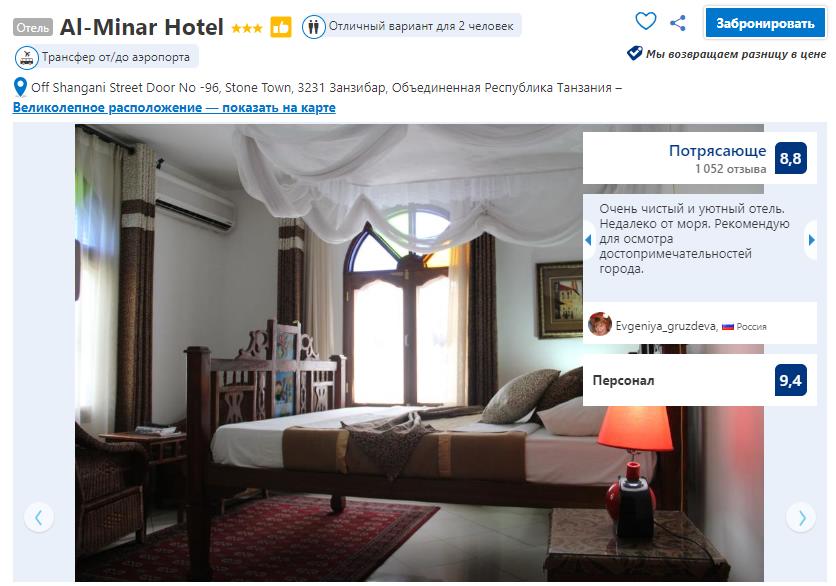Click the three-star rating icon
This screenshot has height=586, width=836.
[x=247, y=28]
